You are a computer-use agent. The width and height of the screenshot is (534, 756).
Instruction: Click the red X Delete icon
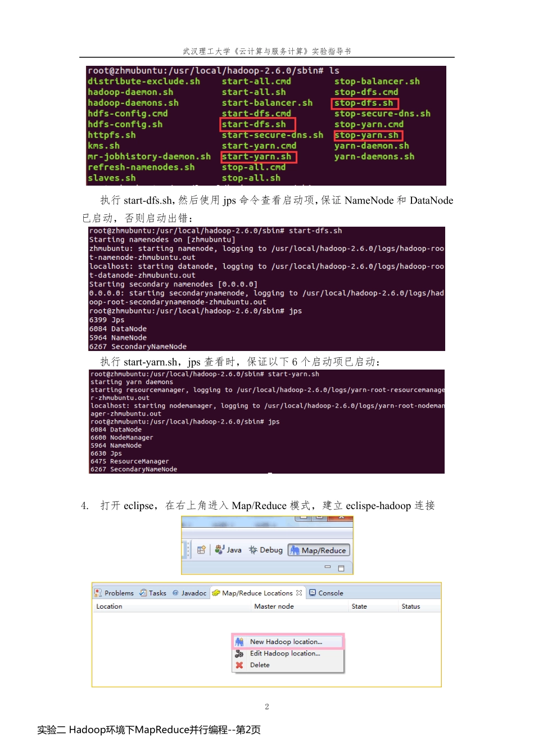click(x=239, y=665)
